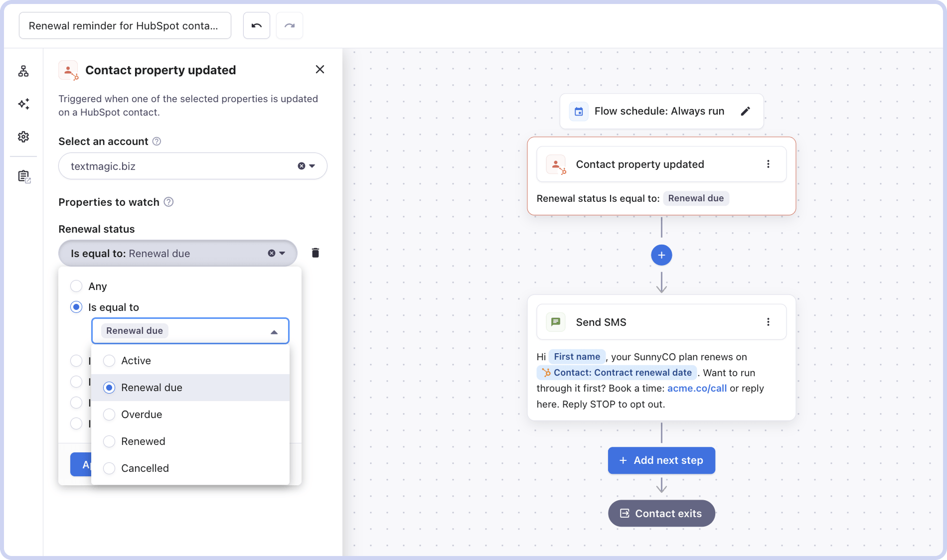Click the Contact property updated node title

click(x=640, y=164)
